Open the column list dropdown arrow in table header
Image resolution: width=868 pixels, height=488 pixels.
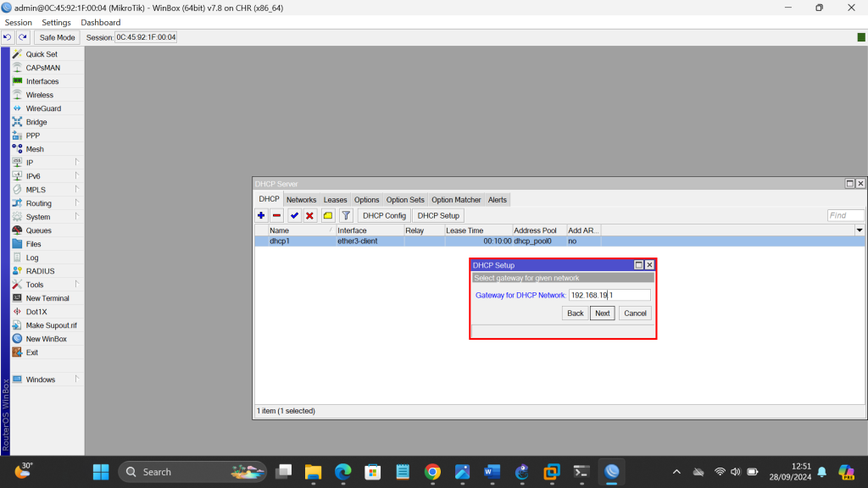point(860,230)
